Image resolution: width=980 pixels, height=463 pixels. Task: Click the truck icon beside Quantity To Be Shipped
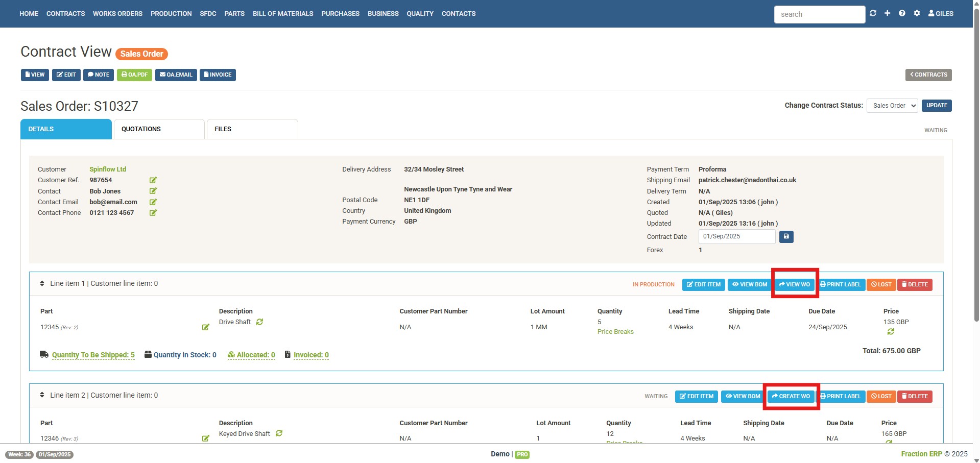click(x=43, y=354)
